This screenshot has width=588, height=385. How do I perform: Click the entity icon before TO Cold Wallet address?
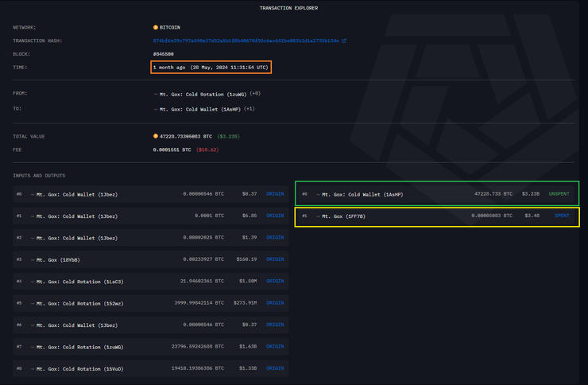(x=155, y=108)
